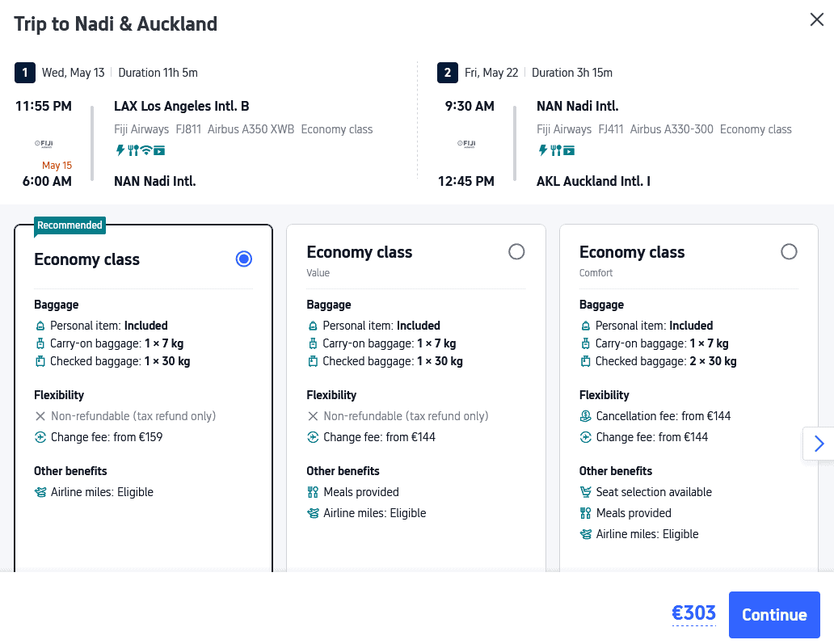Click the Economy class Comfort card heading

632,252
